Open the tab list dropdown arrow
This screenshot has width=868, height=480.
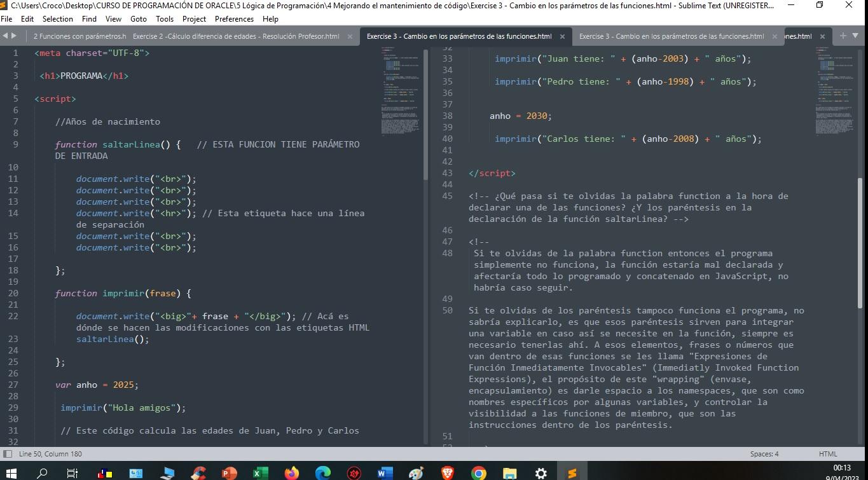coord(856,36)
